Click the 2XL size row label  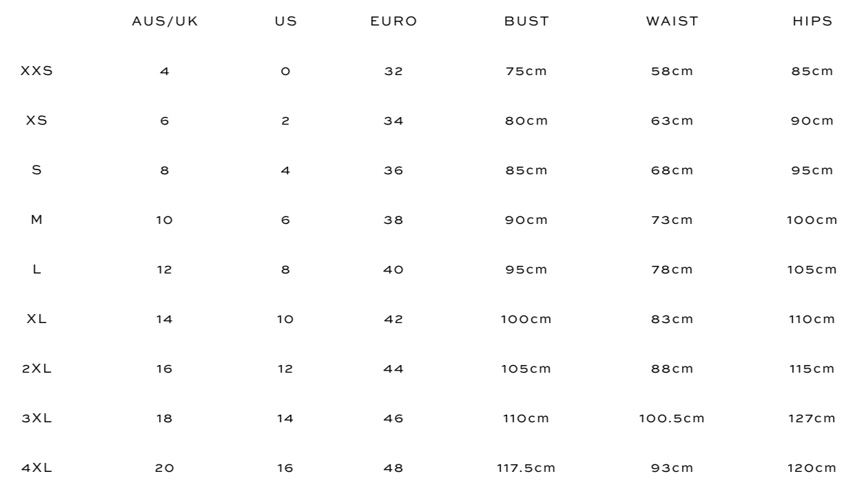click(37, 369)
